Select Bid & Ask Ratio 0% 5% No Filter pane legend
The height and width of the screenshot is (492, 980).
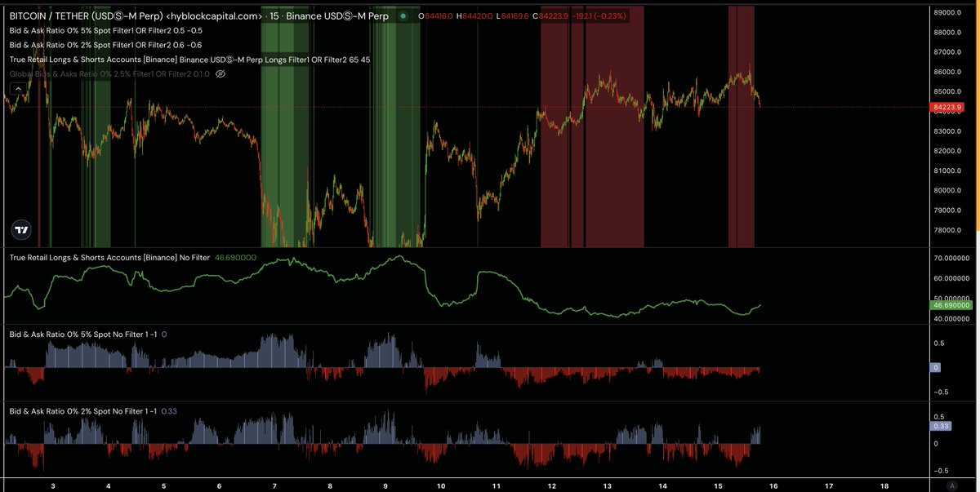click(83, 334)
